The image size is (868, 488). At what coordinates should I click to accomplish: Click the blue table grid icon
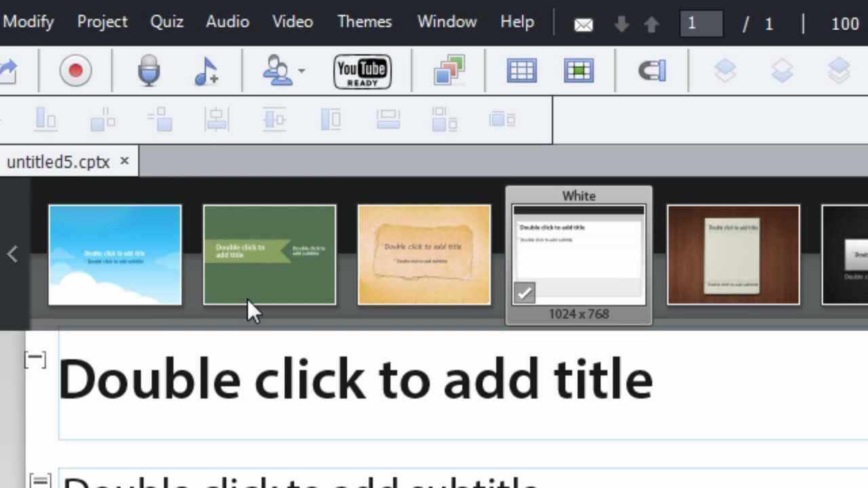[x=521, y=70]
